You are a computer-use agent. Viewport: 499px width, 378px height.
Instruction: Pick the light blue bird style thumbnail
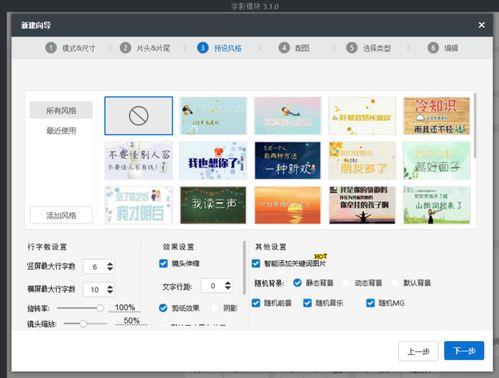click(213, 116)
